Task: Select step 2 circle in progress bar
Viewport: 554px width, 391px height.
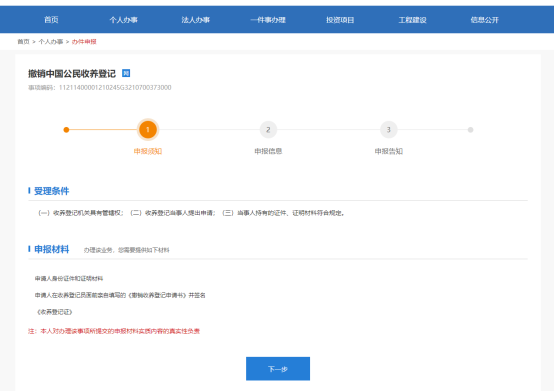Action: point(268,130)
